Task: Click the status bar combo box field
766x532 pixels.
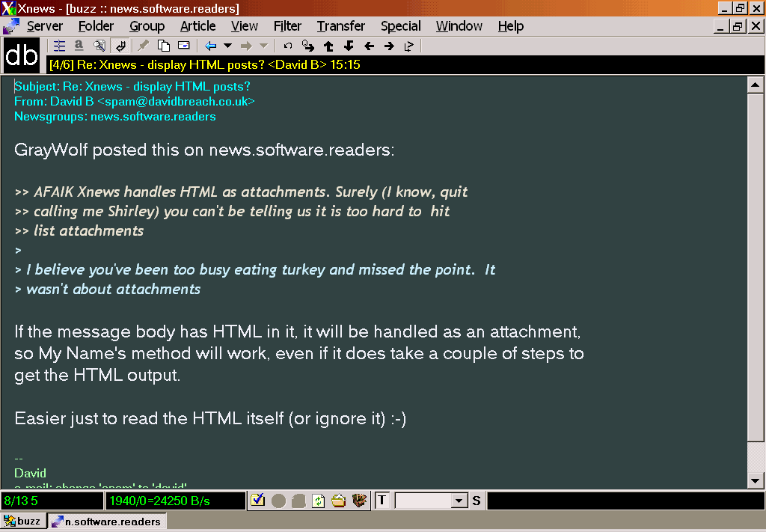Action: pos(423,501)
